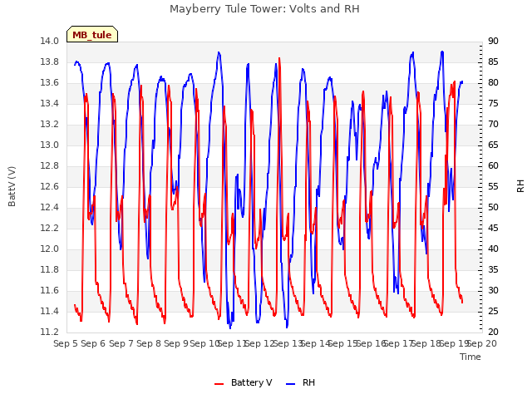
Task: Click the 45 right axis tick
Action: (x=493, y=229)
